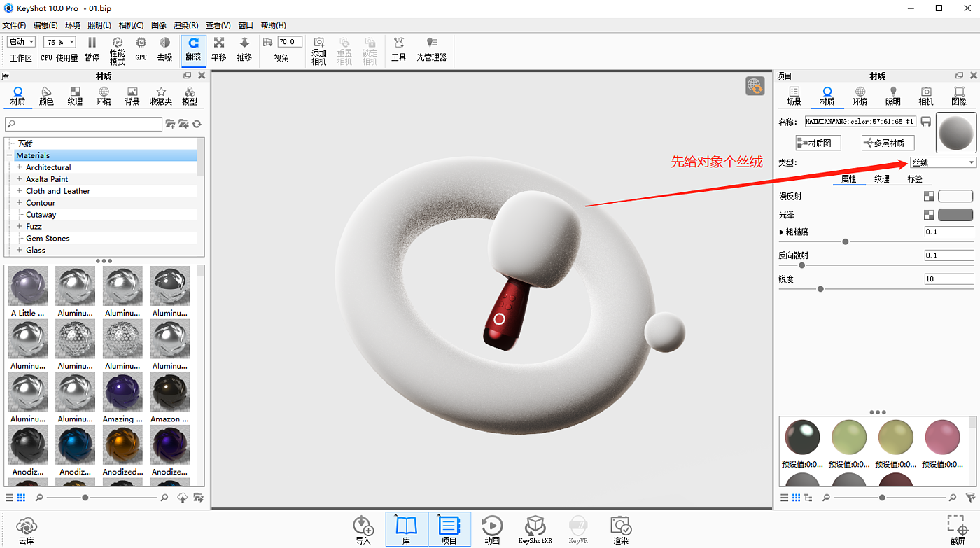Viewport: 980px width, 548px height.
Task: Switch to the 纹理 tab in material properties
Action: tap(882, 179)
